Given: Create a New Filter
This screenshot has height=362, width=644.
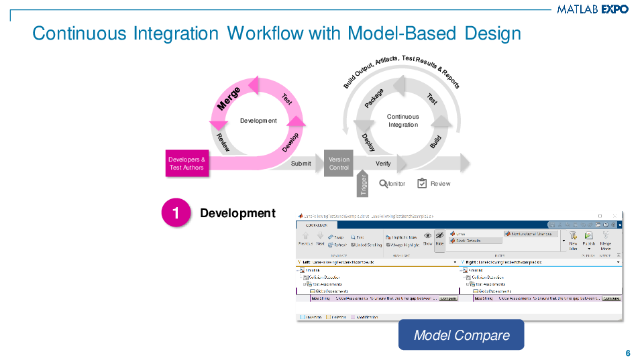Looking at the screenshot, I should (573, 240).
